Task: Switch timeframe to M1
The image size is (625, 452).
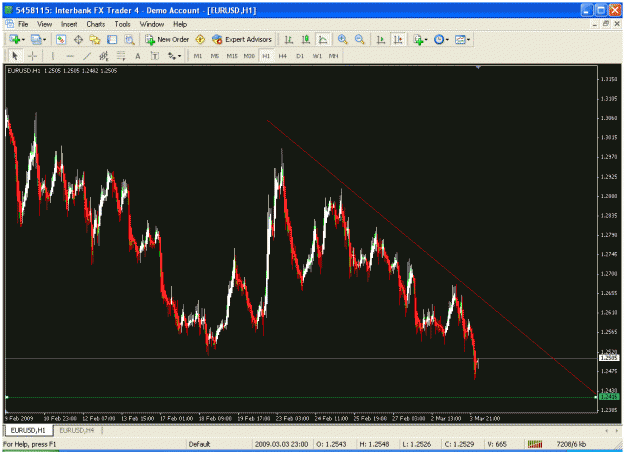Action: click(x=198, y=56)
